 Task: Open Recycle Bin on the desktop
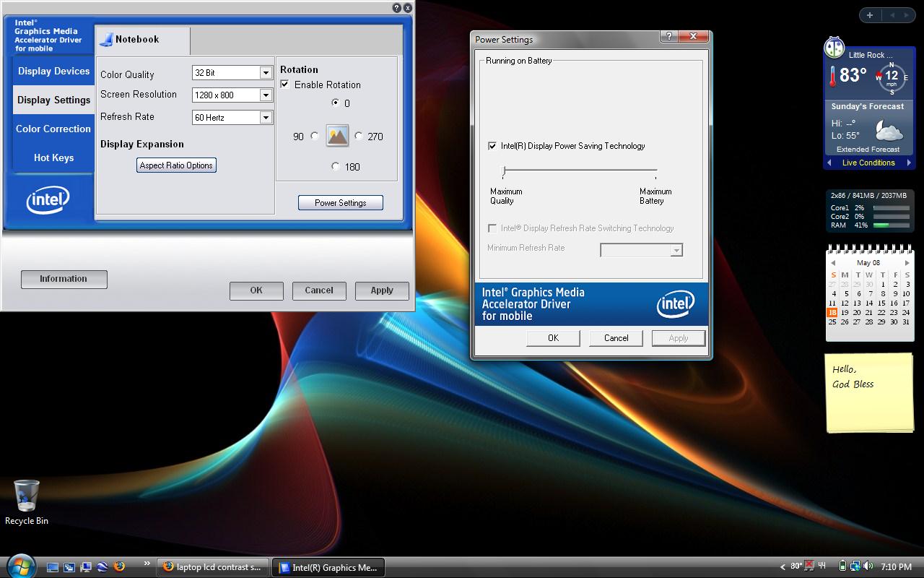[x=27, y=502]
